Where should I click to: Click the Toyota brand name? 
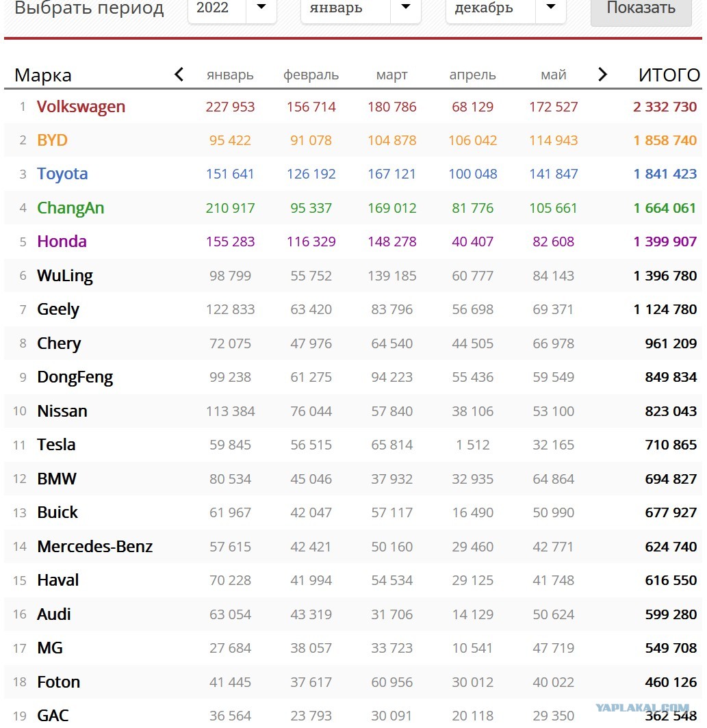pos(62,174)
